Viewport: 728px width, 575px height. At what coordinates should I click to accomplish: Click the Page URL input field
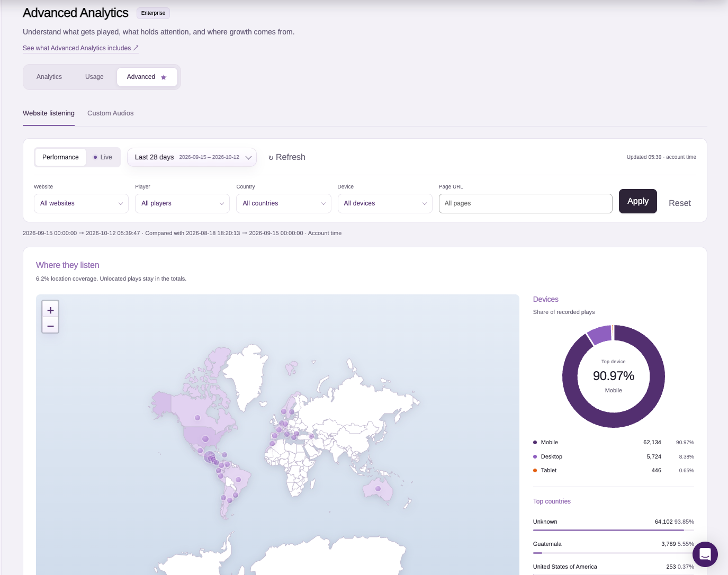525,203
